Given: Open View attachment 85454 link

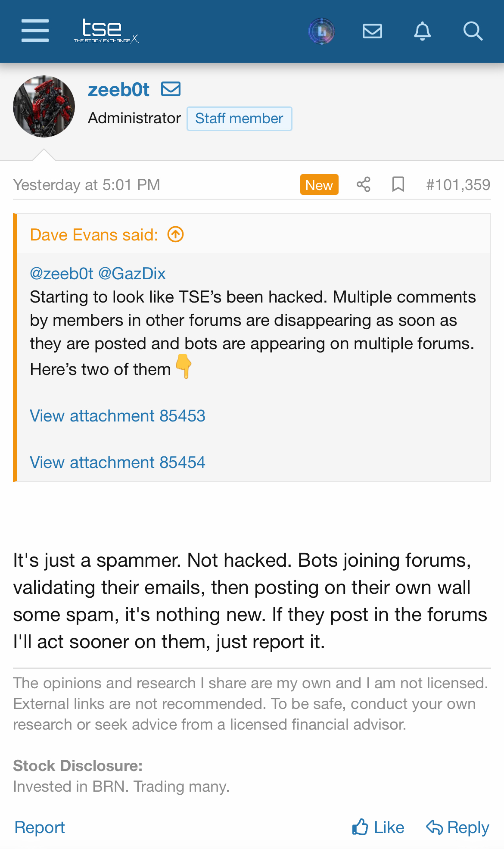Looking at the screenshot, I should (117, 462).
